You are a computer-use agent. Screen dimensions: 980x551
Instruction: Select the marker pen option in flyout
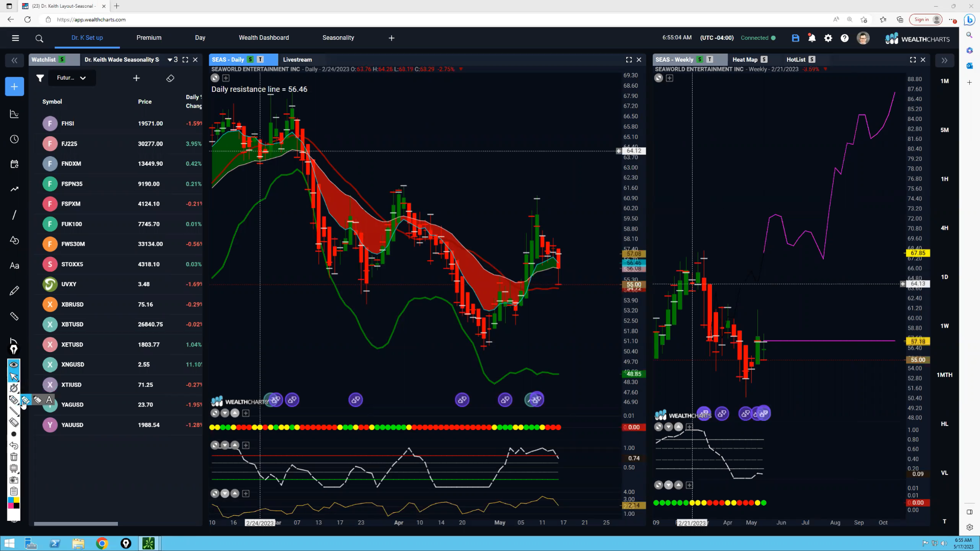38,400
